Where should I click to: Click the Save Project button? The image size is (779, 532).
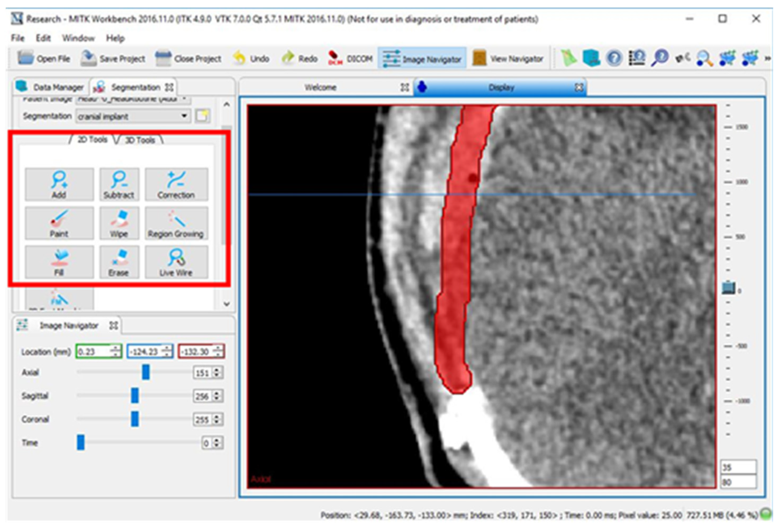coord(113,59)
